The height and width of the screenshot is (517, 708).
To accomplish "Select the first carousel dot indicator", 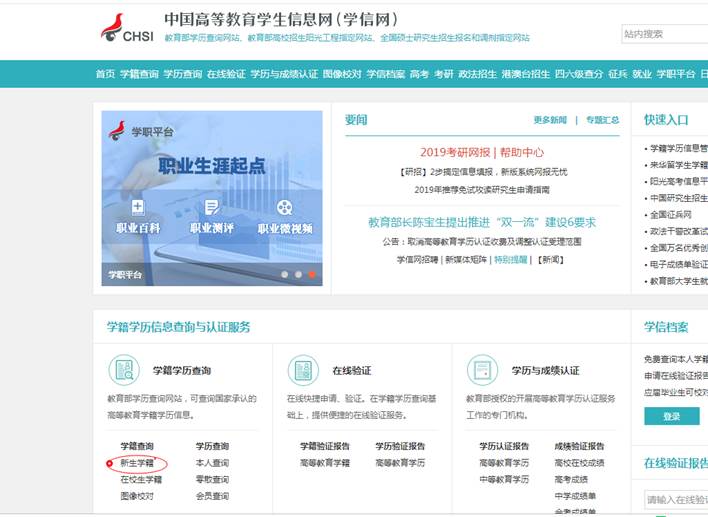I will point(284,274).
